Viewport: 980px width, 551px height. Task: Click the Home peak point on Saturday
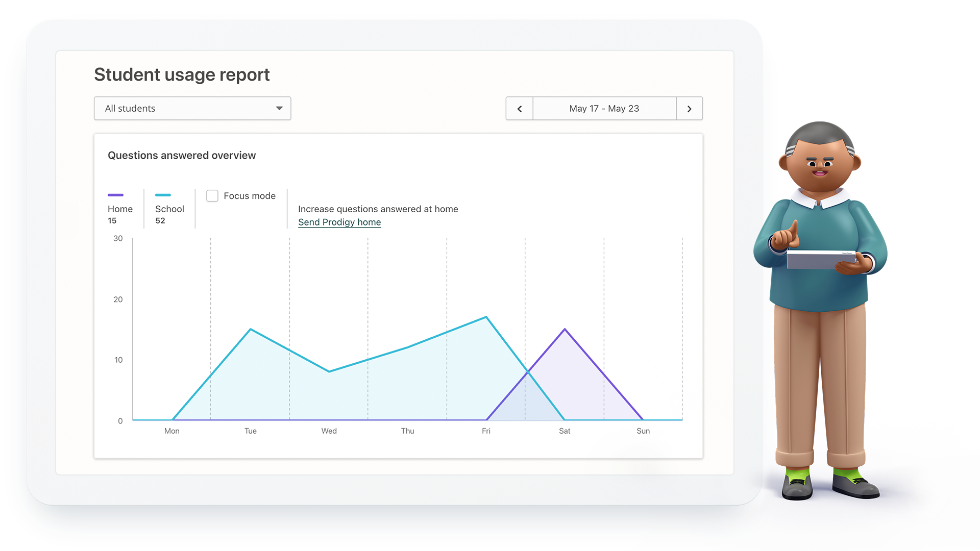[565, 330]
